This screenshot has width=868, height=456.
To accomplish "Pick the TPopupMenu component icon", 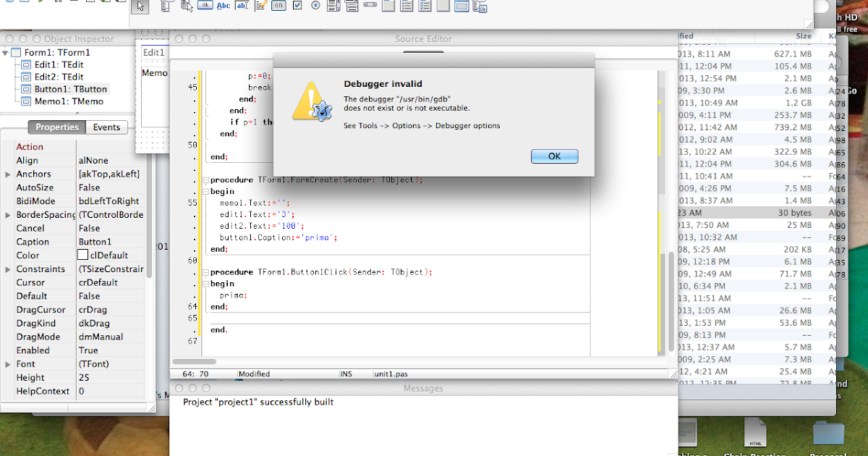I will [187, 7].
